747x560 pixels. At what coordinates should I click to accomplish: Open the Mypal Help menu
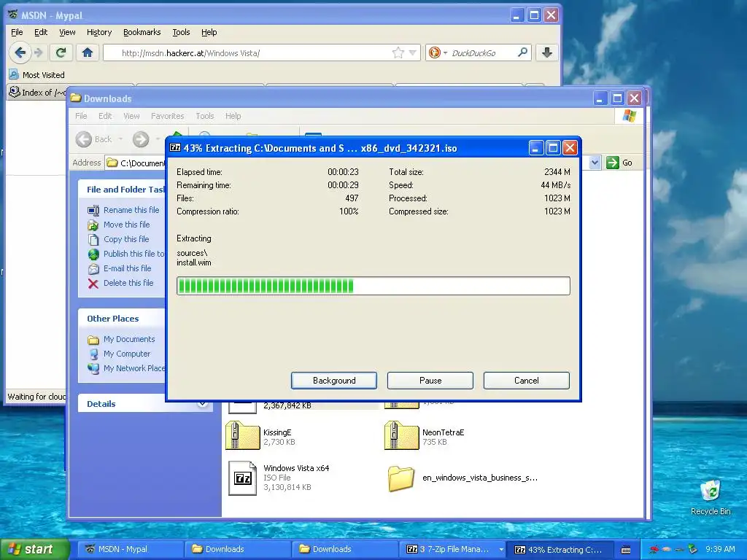[209, 32]
